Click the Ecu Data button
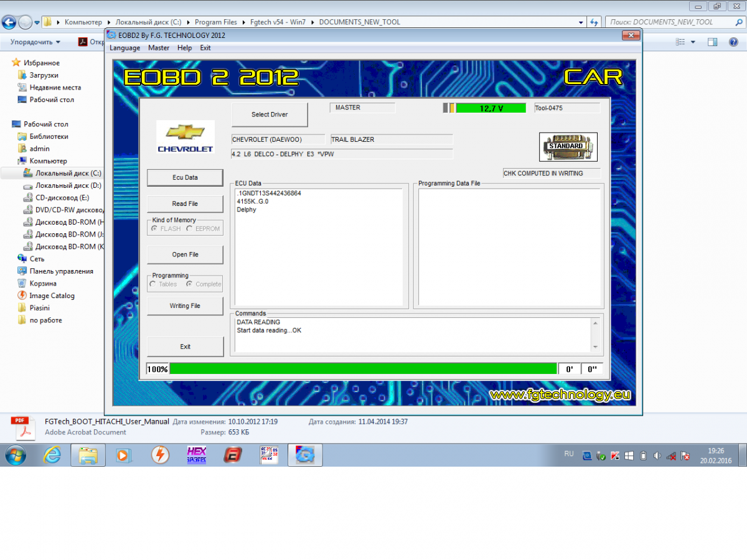Screen dimensions: 747x560 pyautogui.click(x=185, y=177)
